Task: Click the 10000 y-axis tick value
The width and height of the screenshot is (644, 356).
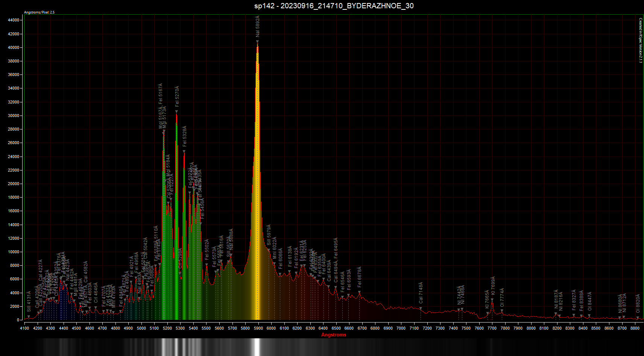Action: pyautogui.click(x=14, y=252)
